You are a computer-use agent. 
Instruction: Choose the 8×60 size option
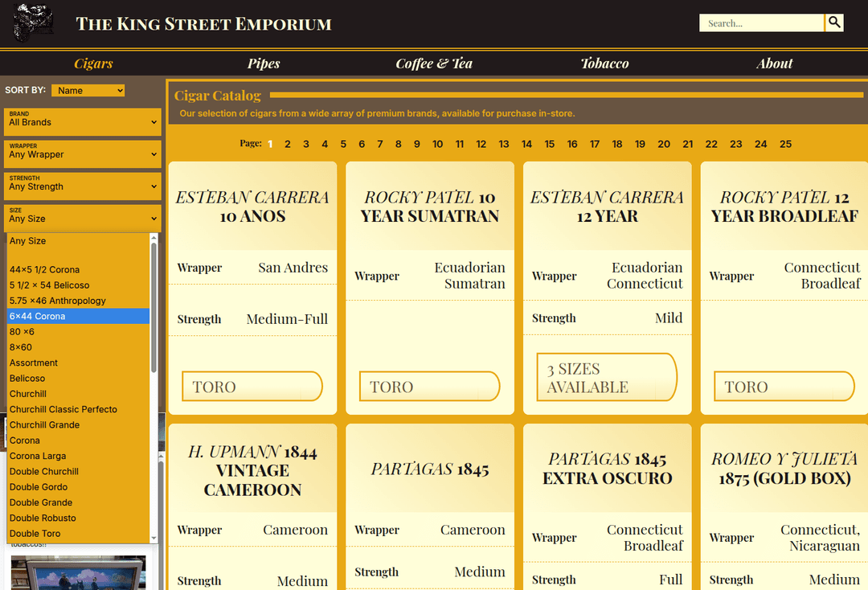pos(78,347)
